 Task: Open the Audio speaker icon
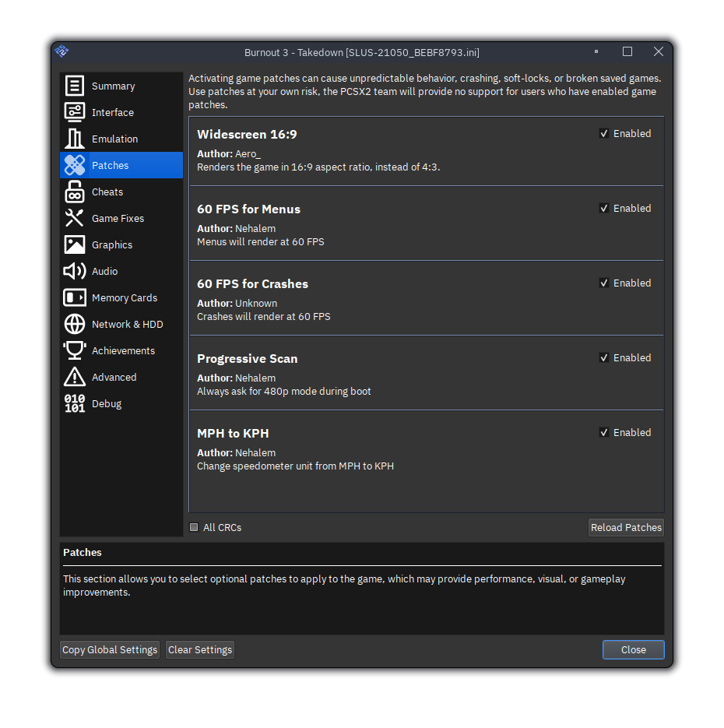click(75, 272)
